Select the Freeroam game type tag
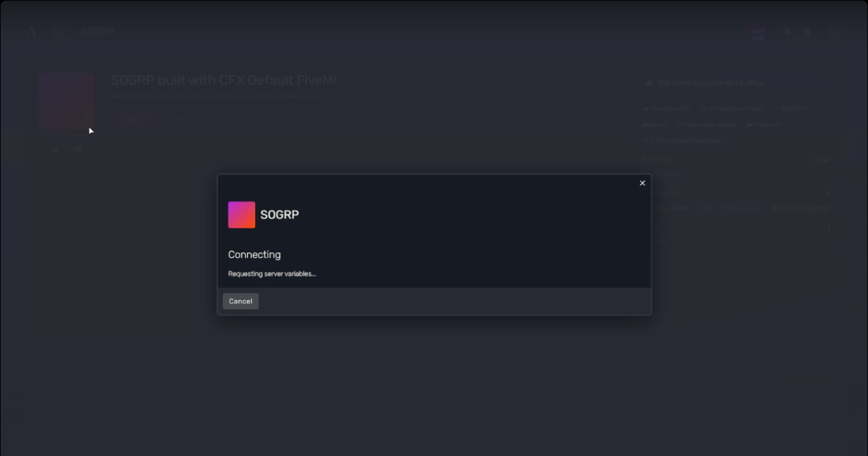Viewport: 868px width, 456px height. coord(764,125)
